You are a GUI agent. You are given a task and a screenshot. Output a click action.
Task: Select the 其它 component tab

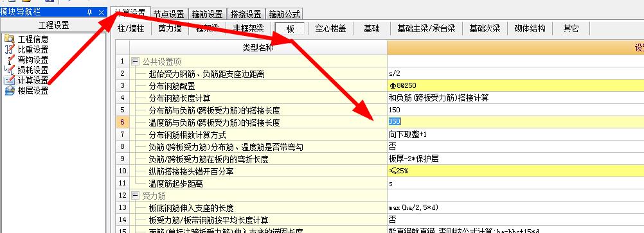pyautogui.click(x=571, y=29)
